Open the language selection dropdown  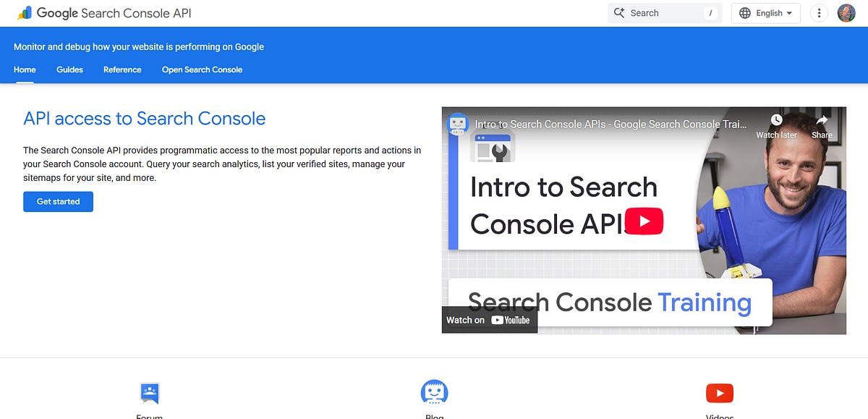[765, 12]
